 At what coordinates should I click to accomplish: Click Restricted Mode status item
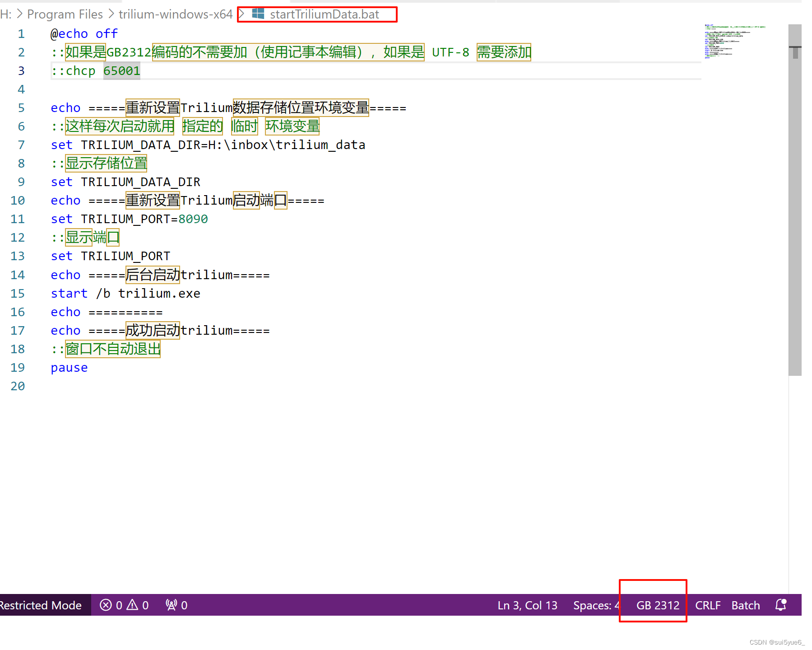(41, 605)
